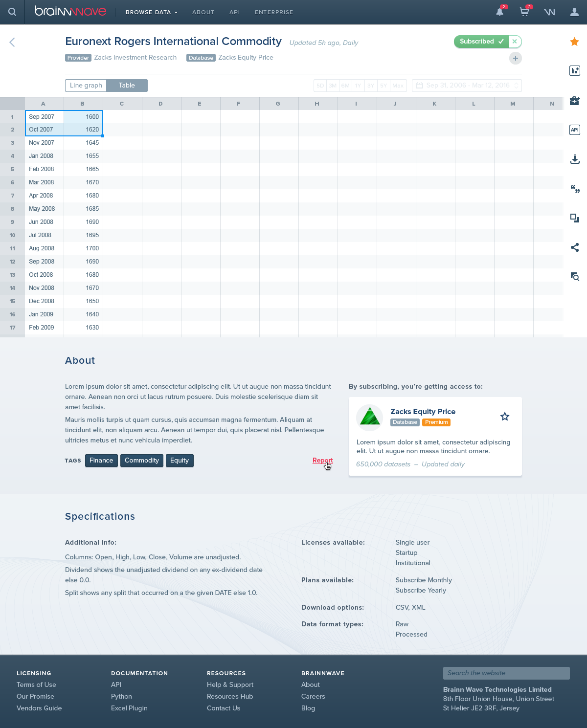Select the 3M time range

[333, 86]
